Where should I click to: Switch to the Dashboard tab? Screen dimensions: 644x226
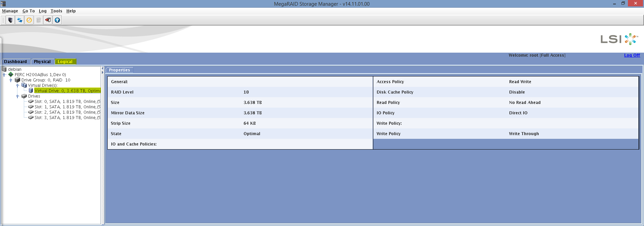(x=15, y=62)
